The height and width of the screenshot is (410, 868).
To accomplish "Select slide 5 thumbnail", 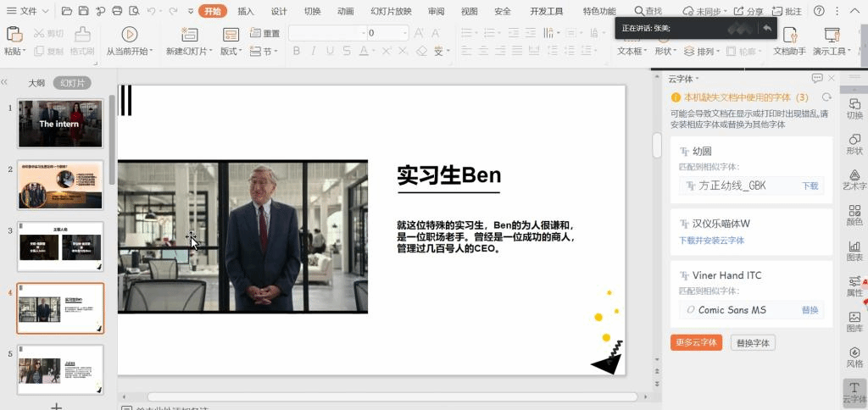I will [60, 369].
